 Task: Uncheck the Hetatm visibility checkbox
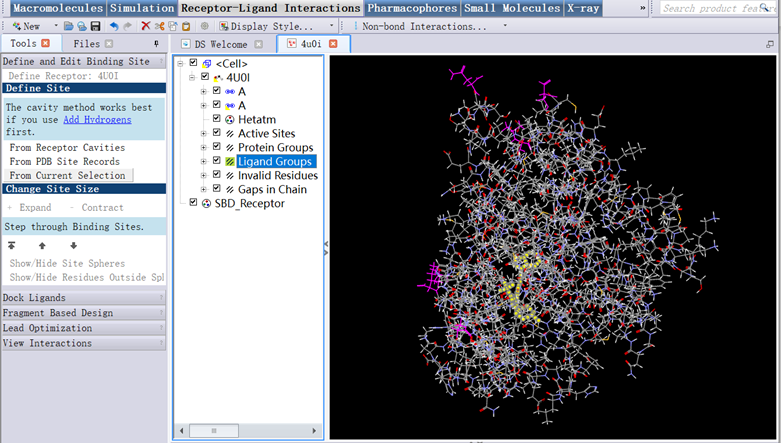(x=216, y=119)
